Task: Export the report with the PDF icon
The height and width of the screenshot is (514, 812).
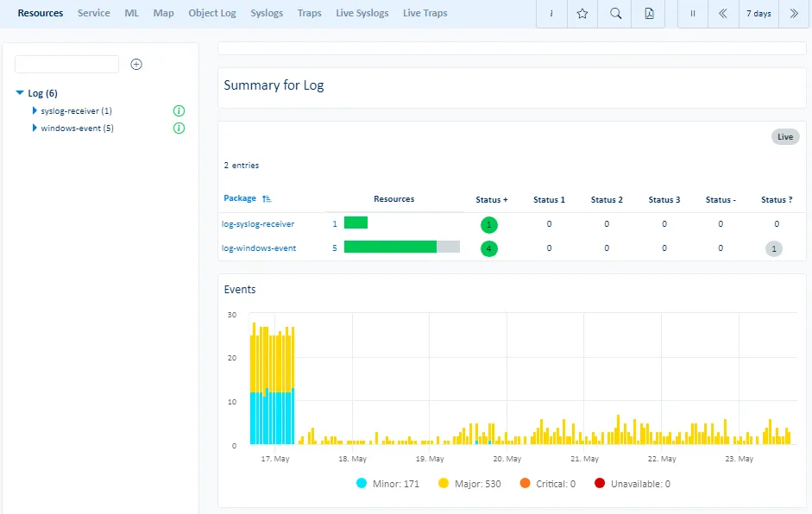Action: [648, 14]
